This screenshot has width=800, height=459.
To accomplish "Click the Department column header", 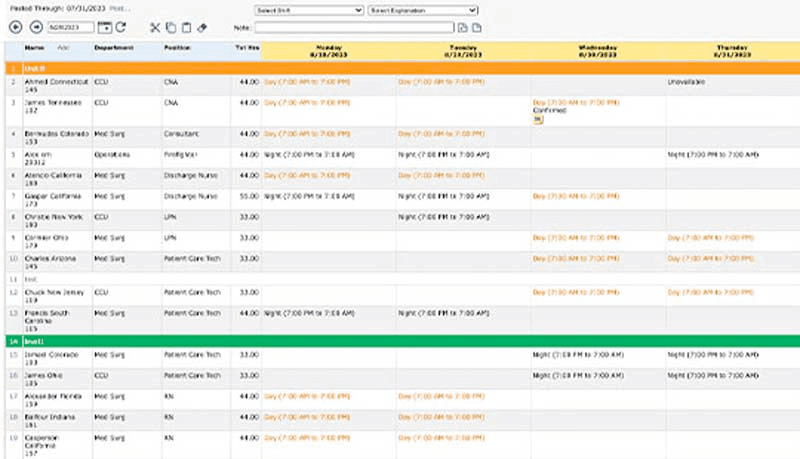I will tap(113, 47).
